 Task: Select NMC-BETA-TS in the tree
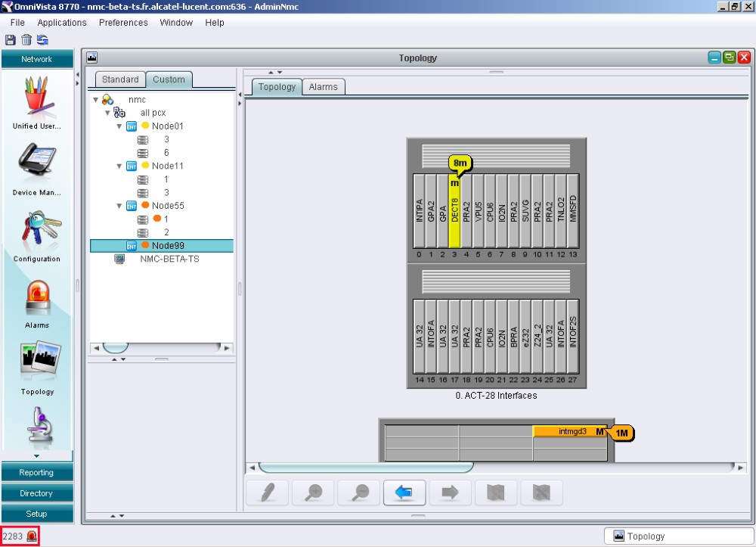tap(169, 259)
